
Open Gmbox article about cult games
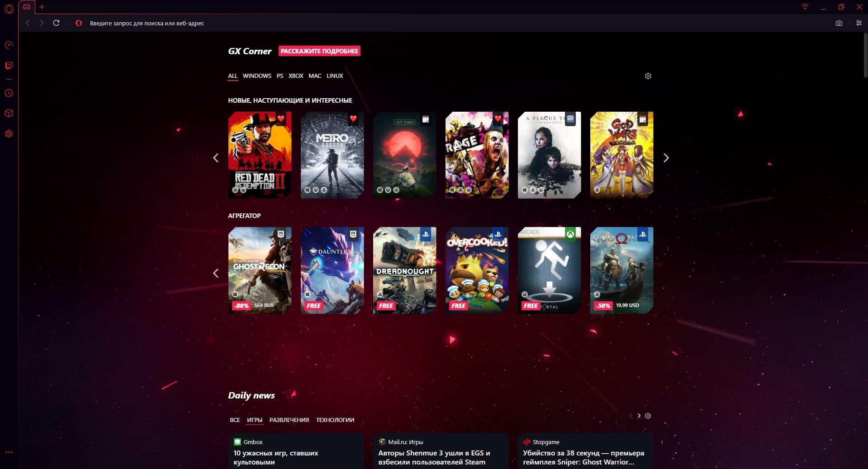tap(275, 457)
